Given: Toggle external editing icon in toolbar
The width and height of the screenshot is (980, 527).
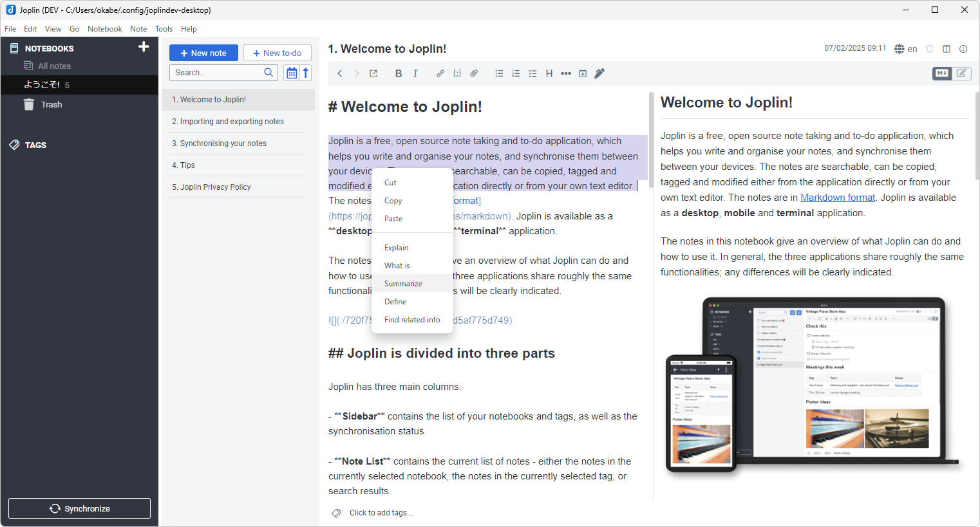Looking at the screenshot, I should [373, 73].
